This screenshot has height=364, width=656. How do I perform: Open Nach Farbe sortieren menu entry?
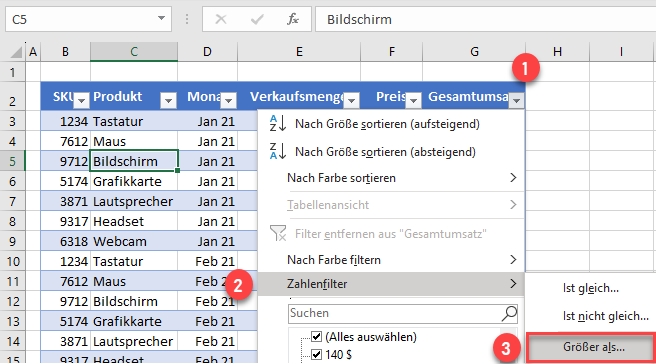pyautogui.click(x=391, y=178)
